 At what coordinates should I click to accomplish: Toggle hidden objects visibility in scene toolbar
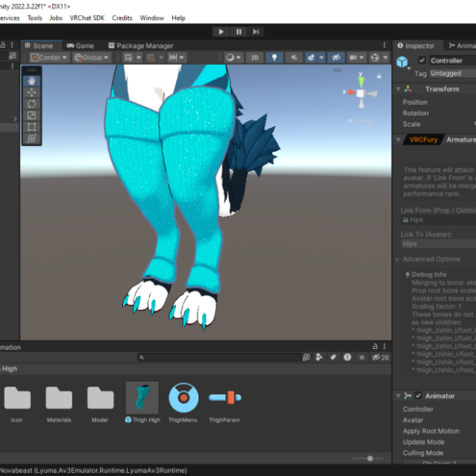[336, 57]
